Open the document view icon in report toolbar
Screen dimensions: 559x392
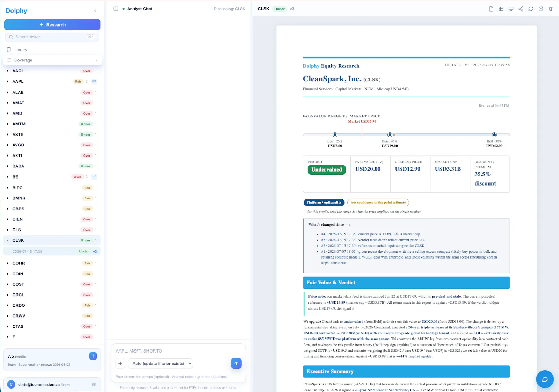[491, 9]
